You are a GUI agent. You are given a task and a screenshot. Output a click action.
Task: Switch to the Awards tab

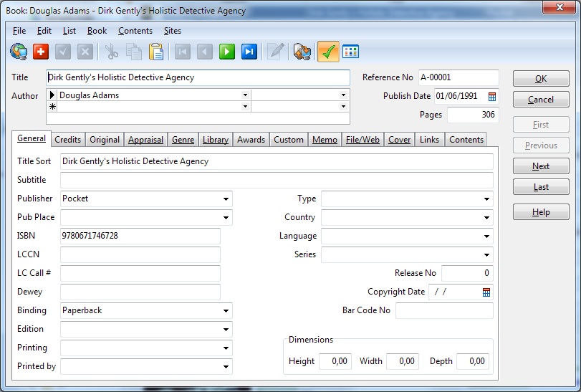pos(251,140)
